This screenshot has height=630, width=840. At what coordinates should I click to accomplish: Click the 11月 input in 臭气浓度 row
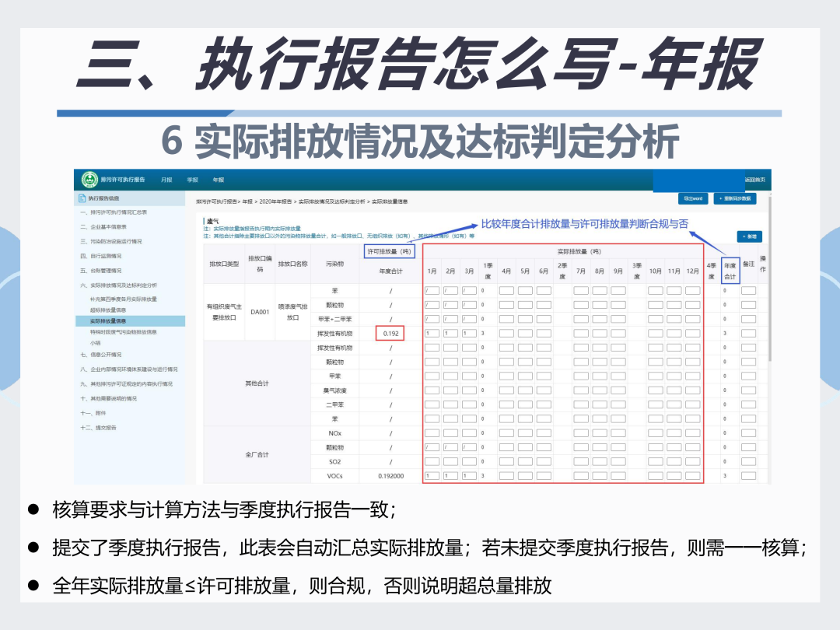pyautogui.click(x=674, y=390)
